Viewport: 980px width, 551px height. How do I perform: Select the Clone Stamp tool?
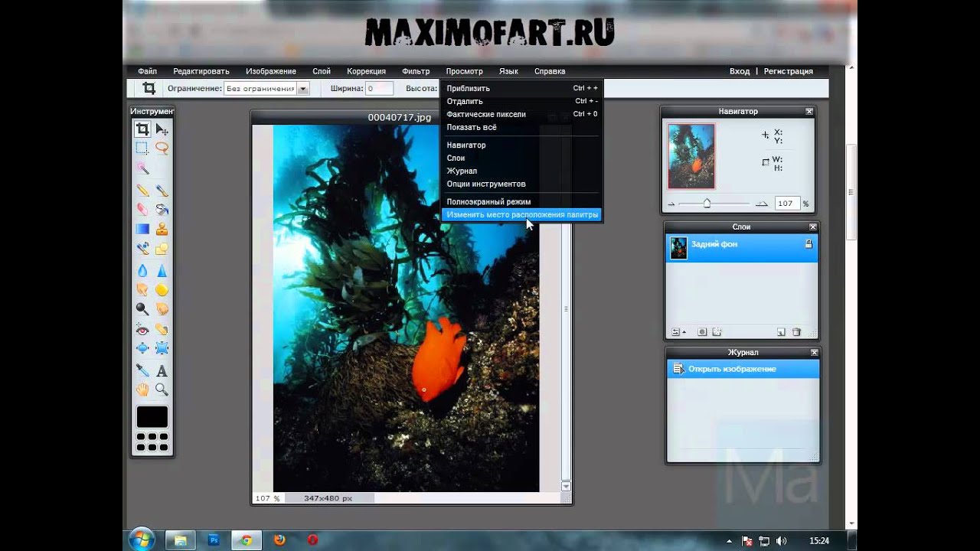click(162, 228)
